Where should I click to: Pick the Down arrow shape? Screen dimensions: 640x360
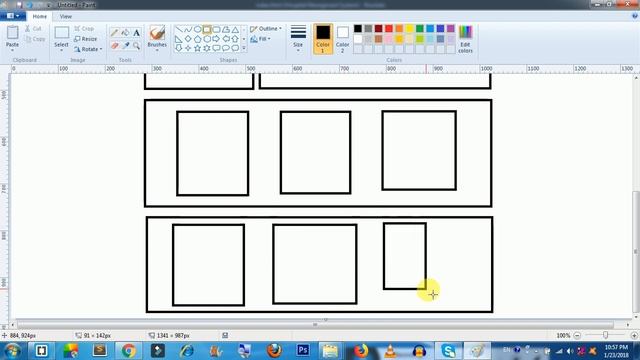pyautogui.click(x=178, y=48)
